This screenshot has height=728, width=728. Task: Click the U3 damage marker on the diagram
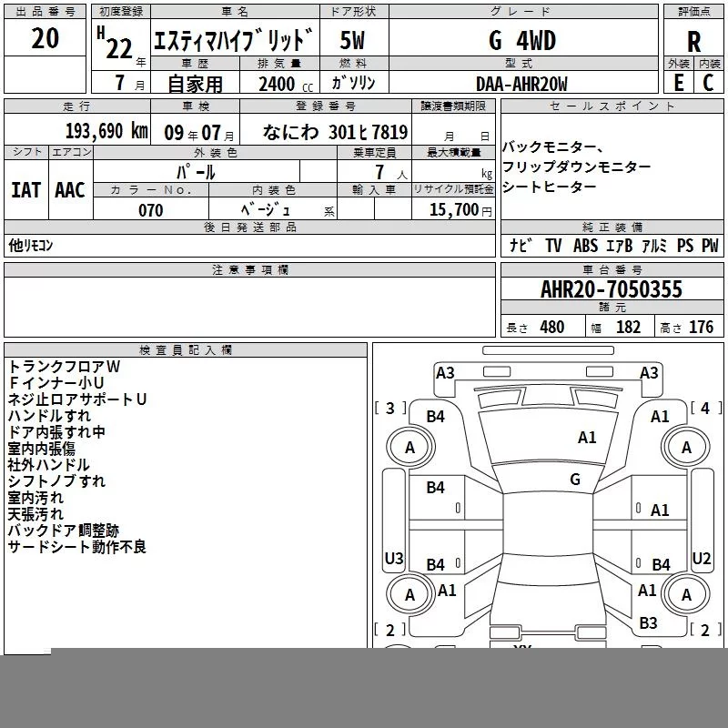[394, 558]
